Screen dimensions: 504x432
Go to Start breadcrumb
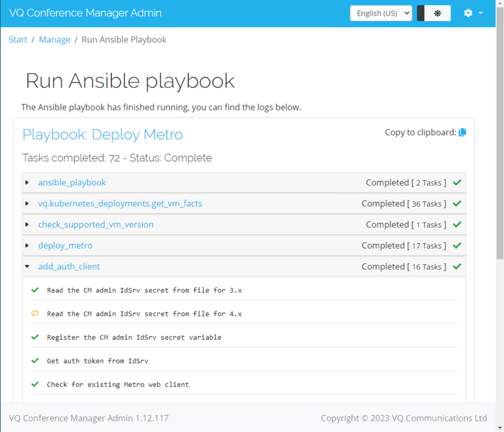pos(18,40)
